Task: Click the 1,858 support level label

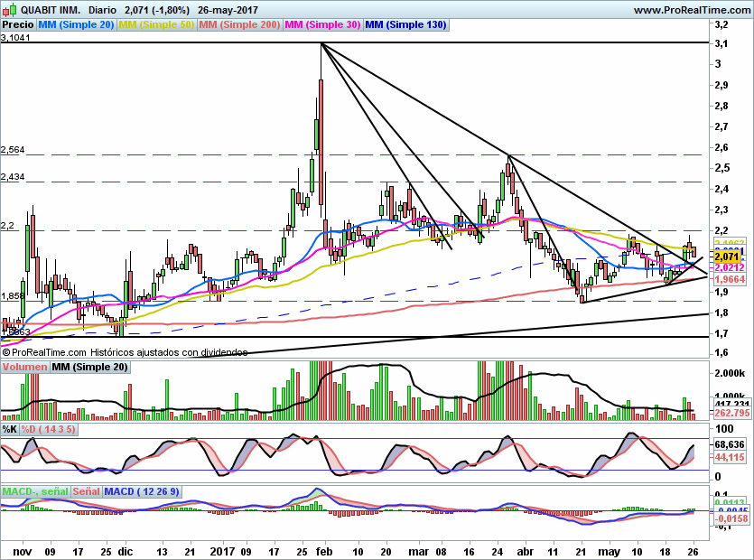Action: (x=13, y=296)
